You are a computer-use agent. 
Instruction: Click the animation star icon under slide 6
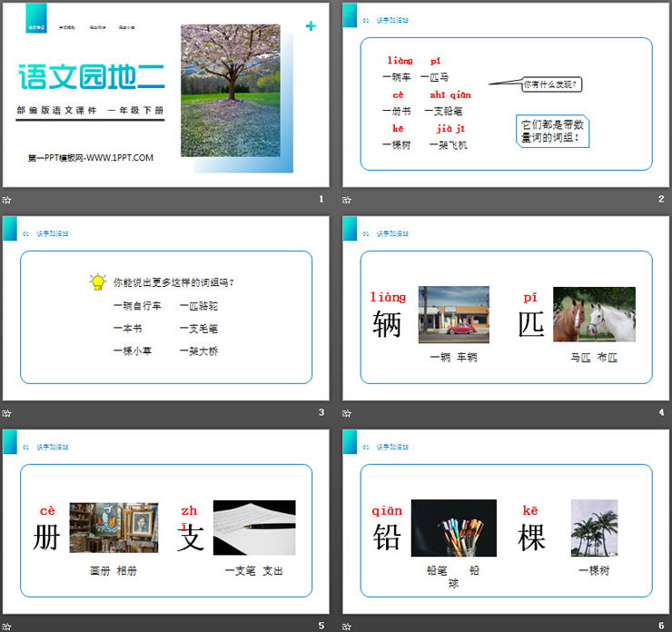[347, 626]
